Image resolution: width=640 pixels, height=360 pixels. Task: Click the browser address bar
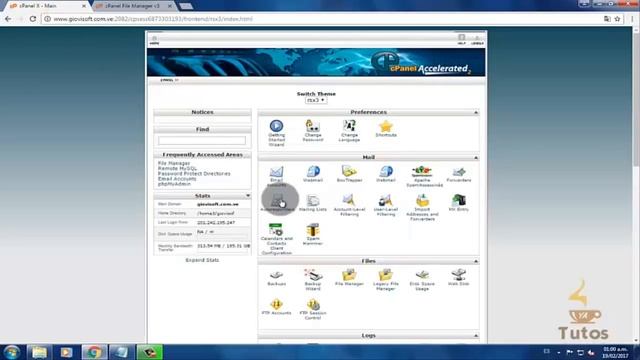pos(322,19)
